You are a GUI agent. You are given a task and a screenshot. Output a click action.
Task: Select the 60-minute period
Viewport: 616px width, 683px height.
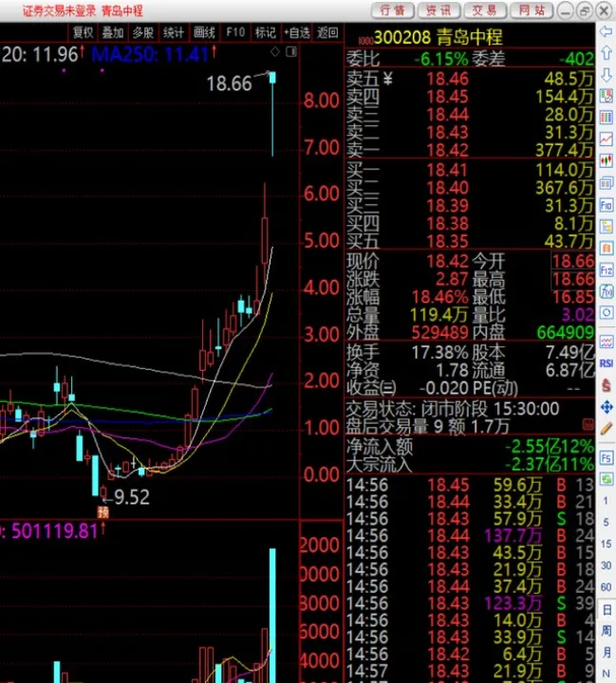coord(606,586)
